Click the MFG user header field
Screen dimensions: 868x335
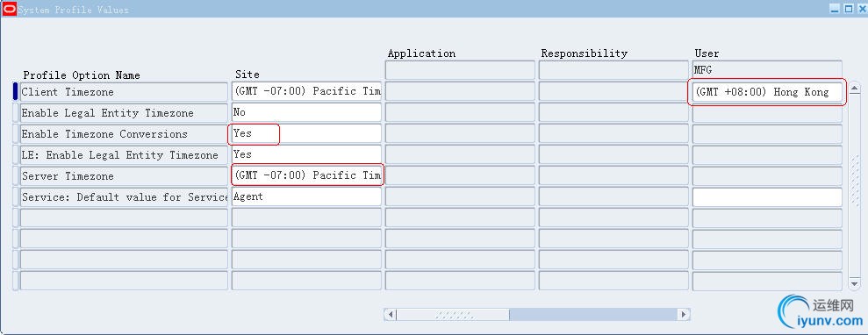click(x=767, y=70)
